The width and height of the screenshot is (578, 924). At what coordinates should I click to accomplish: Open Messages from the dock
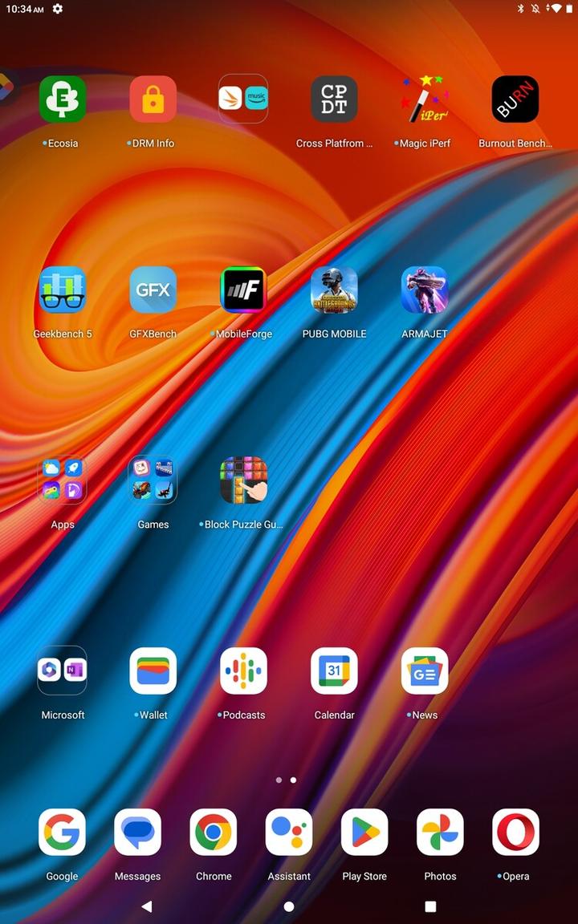point(137,832)
